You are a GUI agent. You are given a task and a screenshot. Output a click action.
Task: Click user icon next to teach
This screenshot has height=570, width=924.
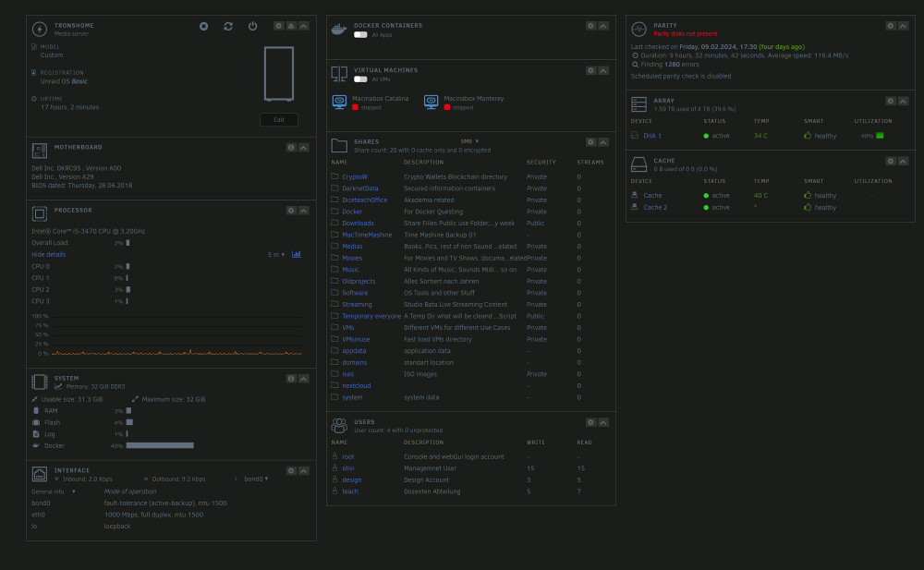click(334, 491)
